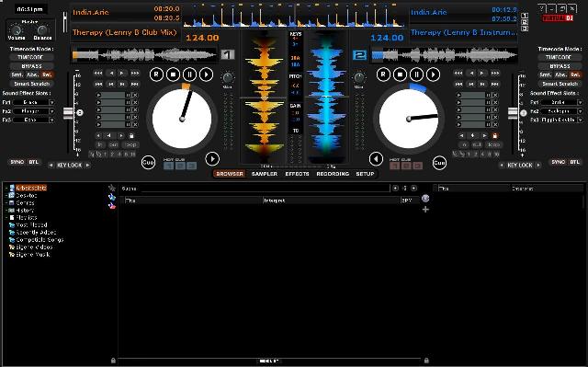Click fast forward triple-arrow on left deck
Viewport: 588px width, 367px height.
(x=135, y=73)
